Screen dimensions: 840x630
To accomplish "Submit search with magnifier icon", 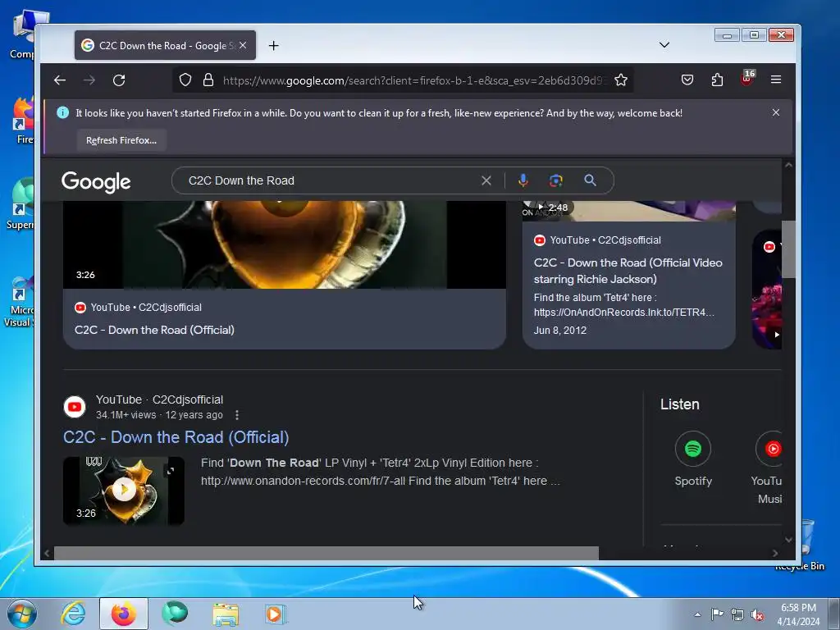I will coord(590,180).
